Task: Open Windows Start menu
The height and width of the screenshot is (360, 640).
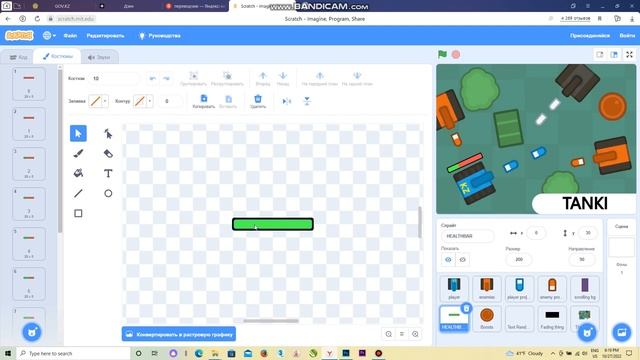Action: pos(8,353)
